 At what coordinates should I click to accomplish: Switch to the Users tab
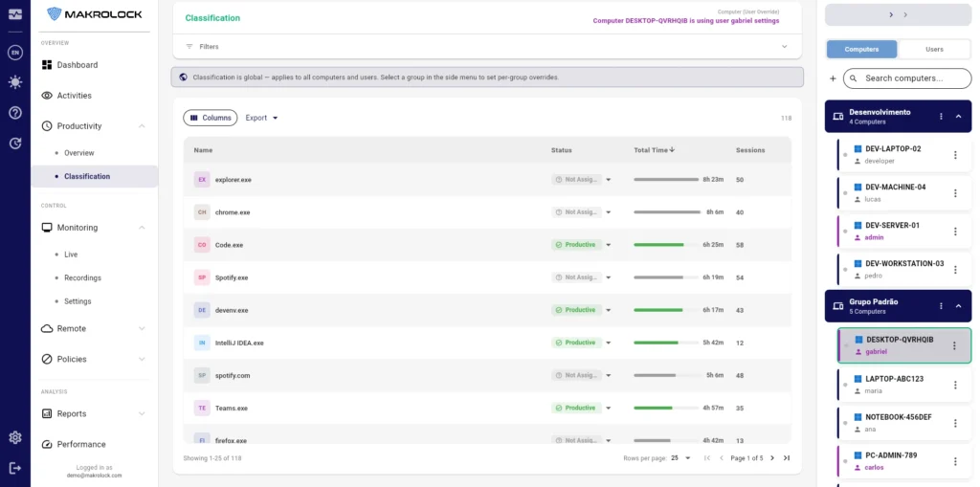[934, 50]
